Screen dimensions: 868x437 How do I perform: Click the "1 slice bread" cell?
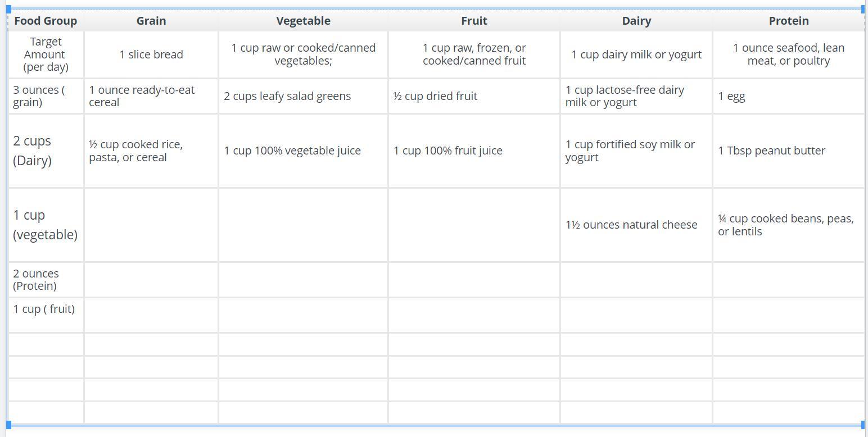(x=151, y=54)
